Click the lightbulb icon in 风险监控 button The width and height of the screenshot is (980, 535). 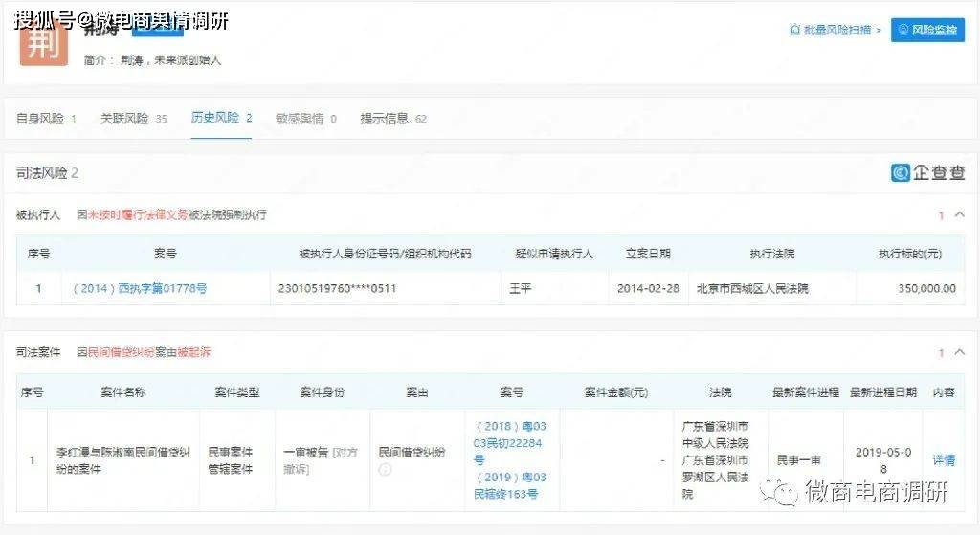[x=902, y=31]
